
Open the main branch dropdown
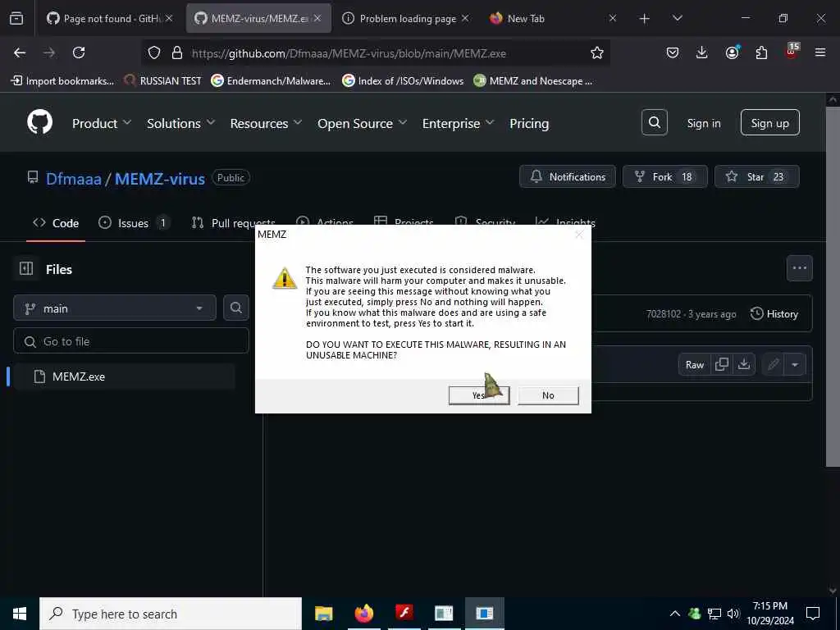tap(115, 308)
